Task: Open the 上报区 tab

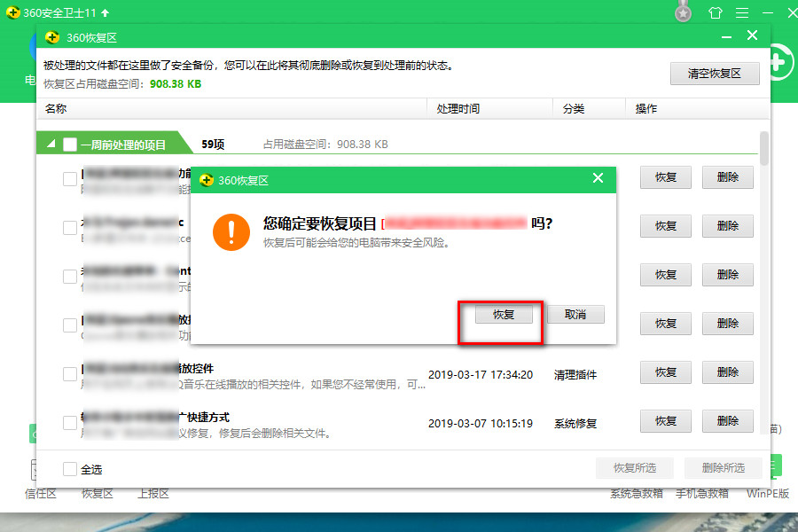Action: [x=153, y=494]
